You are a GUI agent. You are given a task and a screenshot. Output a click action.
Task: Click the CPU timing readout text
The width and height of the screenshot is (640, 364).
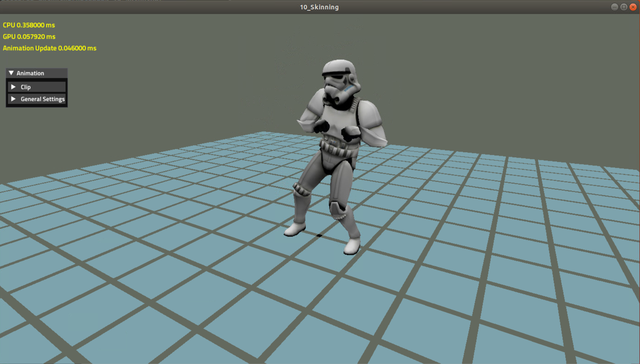29,25
